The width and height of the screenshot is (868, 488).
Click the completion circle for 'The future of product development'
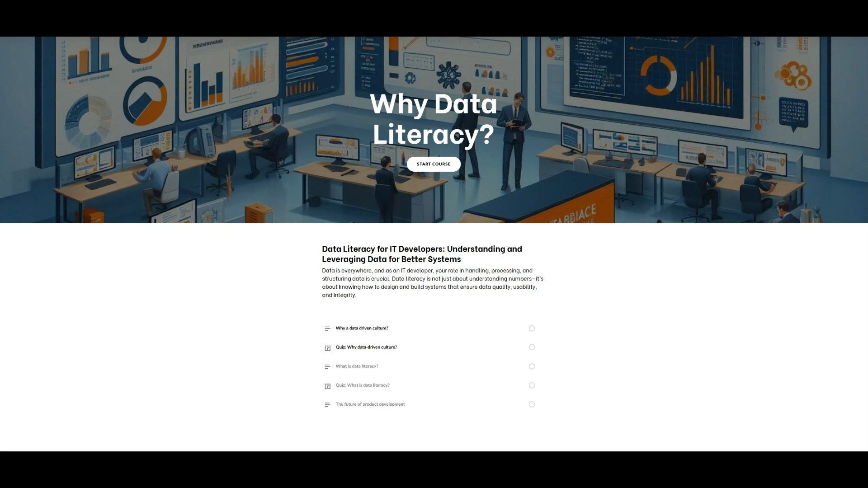click(532, 404)
